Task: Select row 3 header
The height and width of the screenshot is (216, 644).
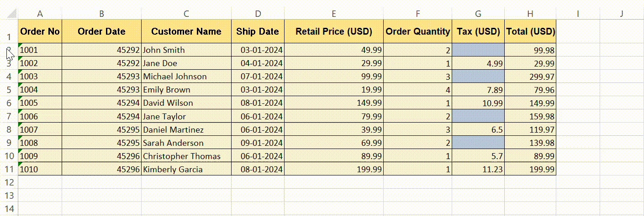Action: coord(9,63)
